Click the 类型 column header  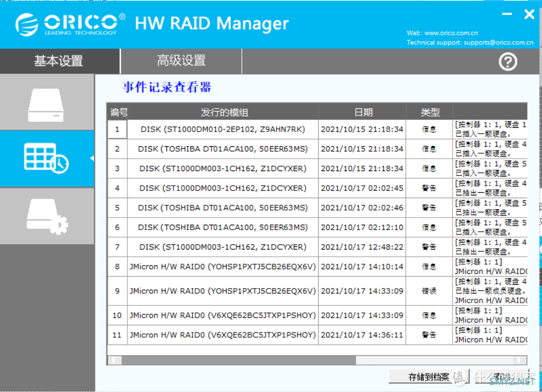click(x=429, y=112)
